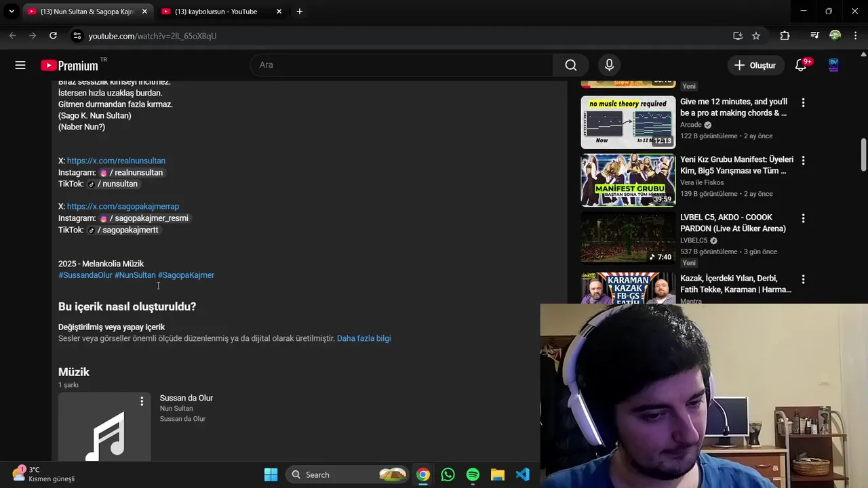Click the taskbar Search box
The image size is (868, 488).
[x=348, y=474]
